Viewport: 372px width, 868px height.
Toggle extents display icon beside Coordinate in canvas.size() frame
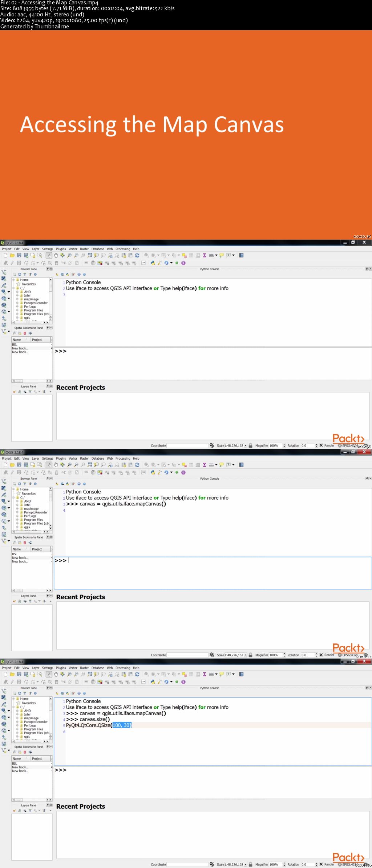click(x=212, y=864)
